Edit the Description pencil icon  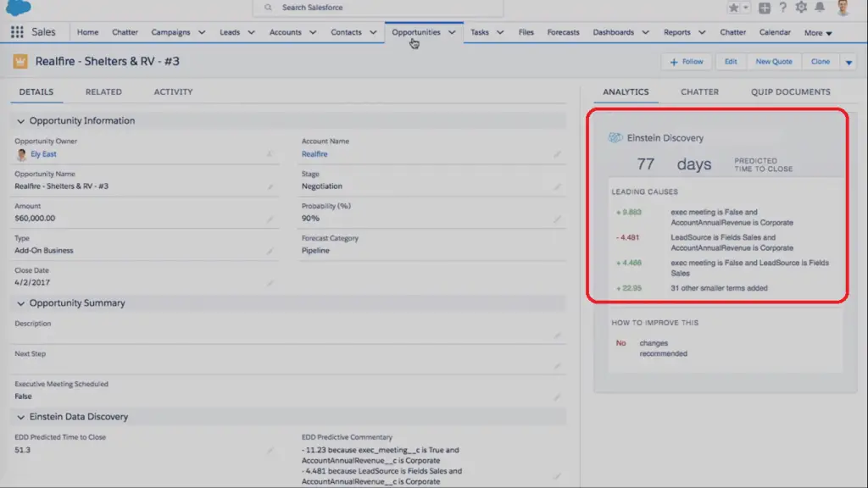[557, 335]
